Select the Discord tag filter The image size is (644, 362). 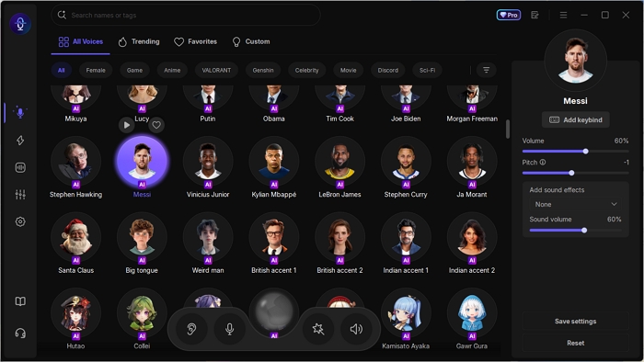[388, 70]
